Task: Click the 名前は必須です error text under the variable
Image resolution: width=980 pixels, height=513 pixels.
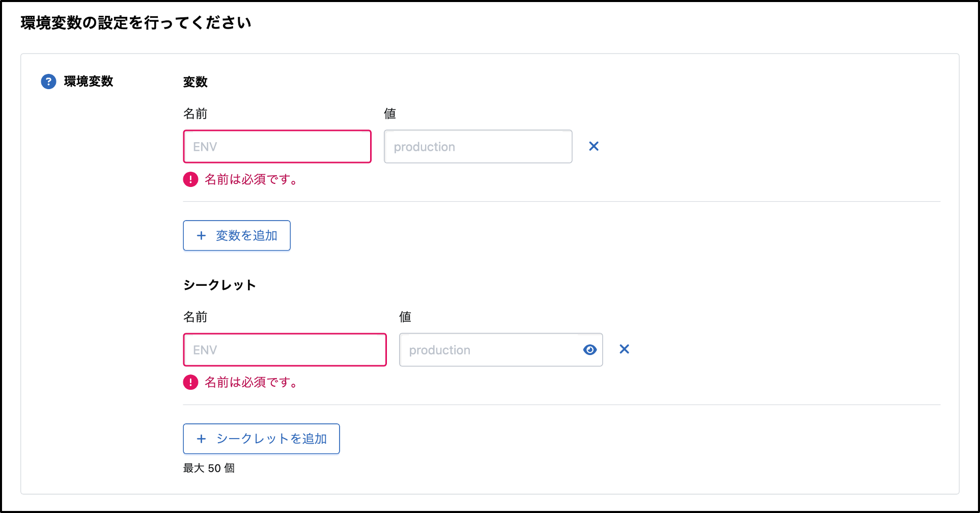Action: point(251,179)
